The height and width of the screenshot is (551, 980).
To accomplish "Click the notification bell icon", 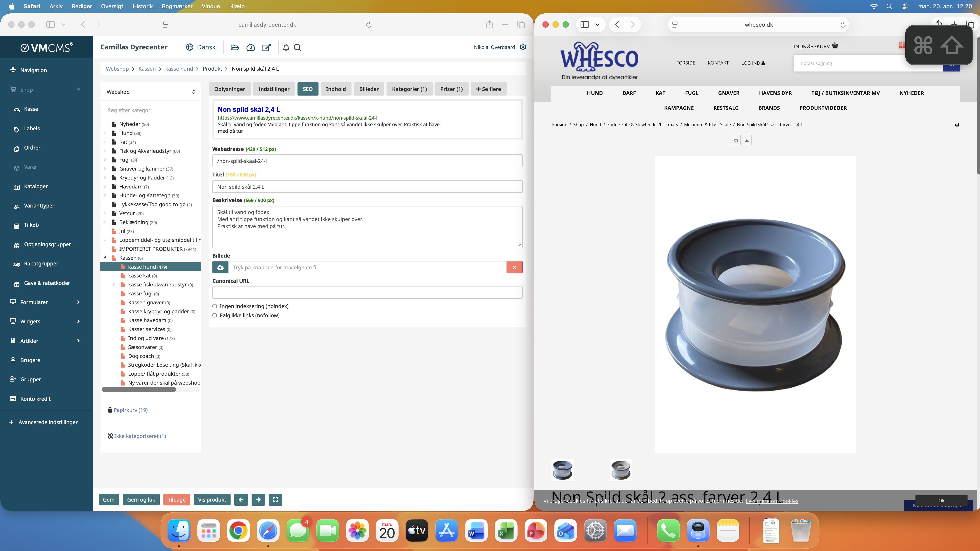I will [286, 47].
